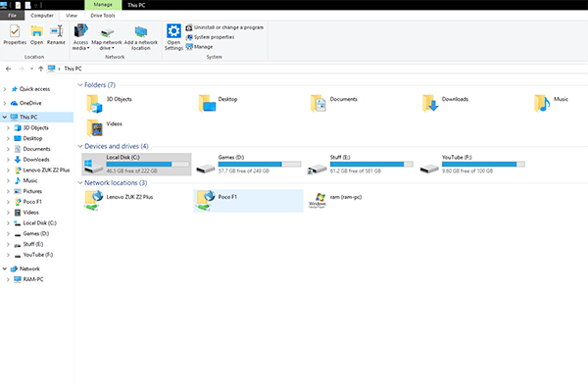Open the recent locations dropdown arrow
588x387 pixels.
point(31,69)
